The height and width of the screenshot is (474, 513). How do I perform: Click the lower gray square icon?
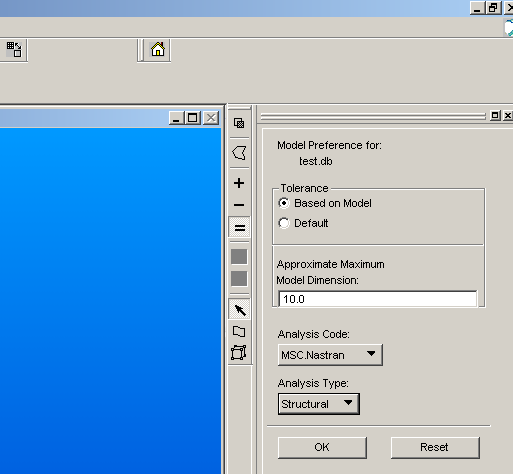pyautogui.click(x=239, y=279)
